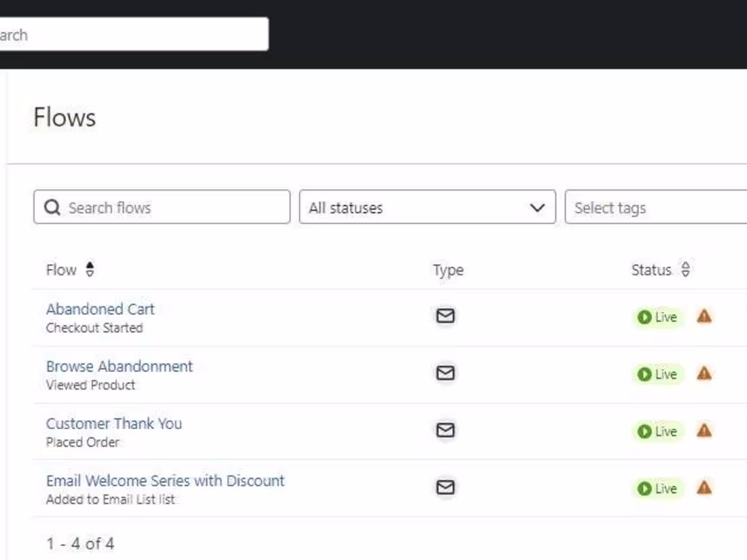Screen dimensions: 747x560
Task: Click the warning icon on Customer Thank You row
Action: coord(704,430)
